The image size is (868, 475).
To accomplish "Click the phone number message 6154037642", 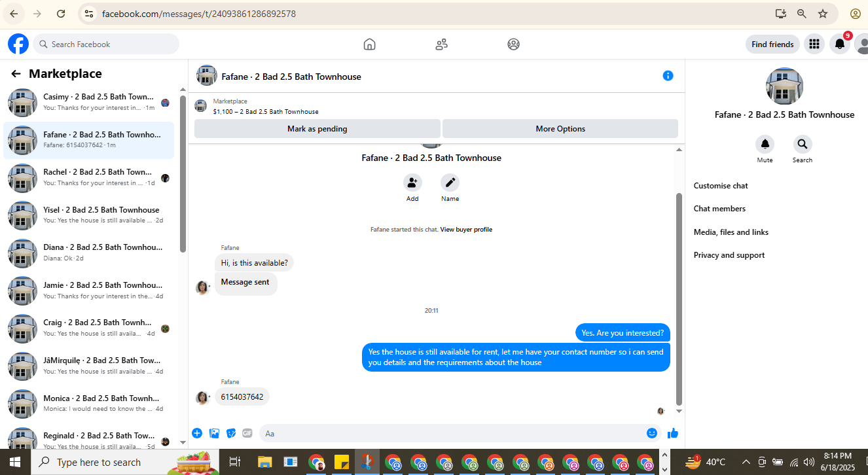I will point(242,396).
